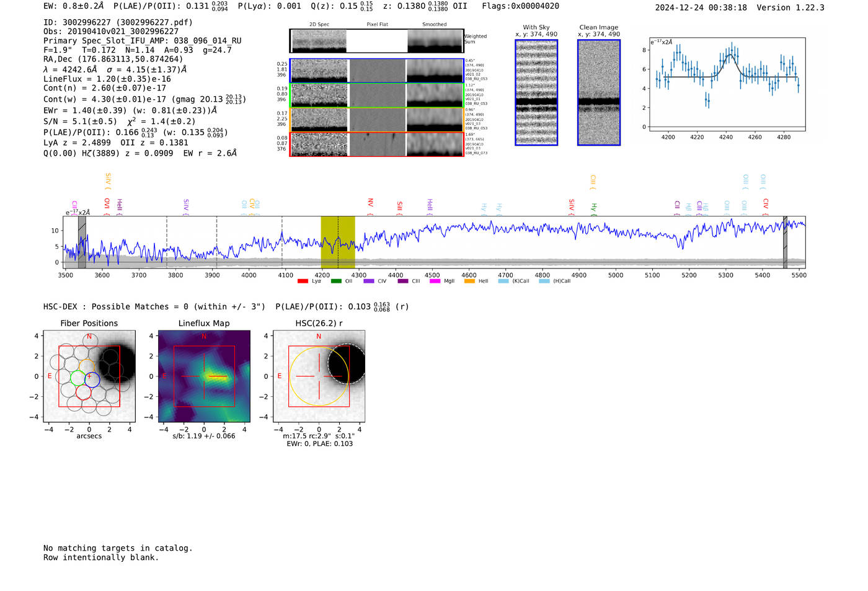Open the Clean Image thumbnail
Screen dimensions: 868x591
click(599, 92)
